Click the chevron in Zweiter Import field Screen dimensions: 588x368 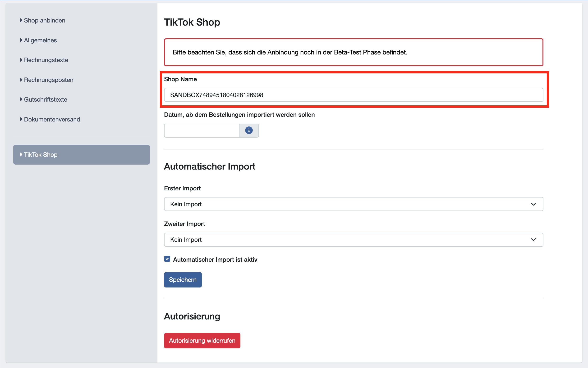(x=533, y=240)
